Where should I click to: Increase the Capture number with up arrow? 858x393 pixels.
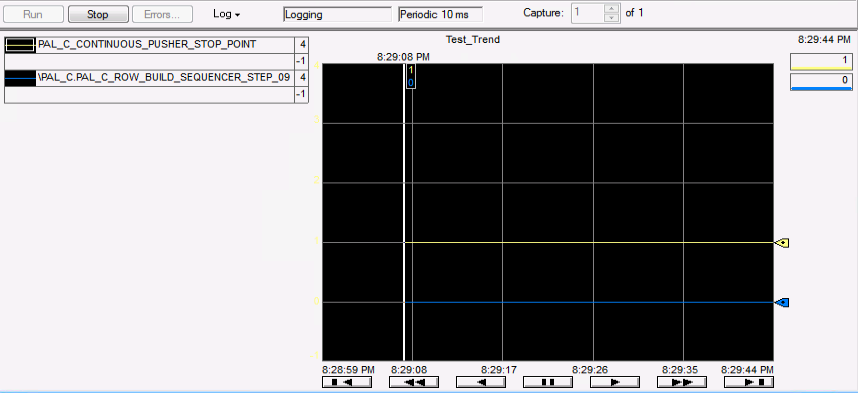click(611, 9)
